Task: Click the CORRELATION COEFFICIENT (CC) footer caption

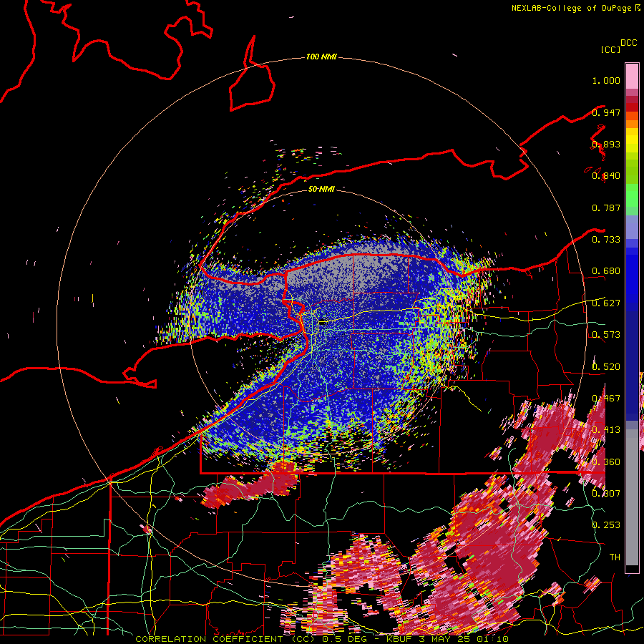Action: point(225,639)
